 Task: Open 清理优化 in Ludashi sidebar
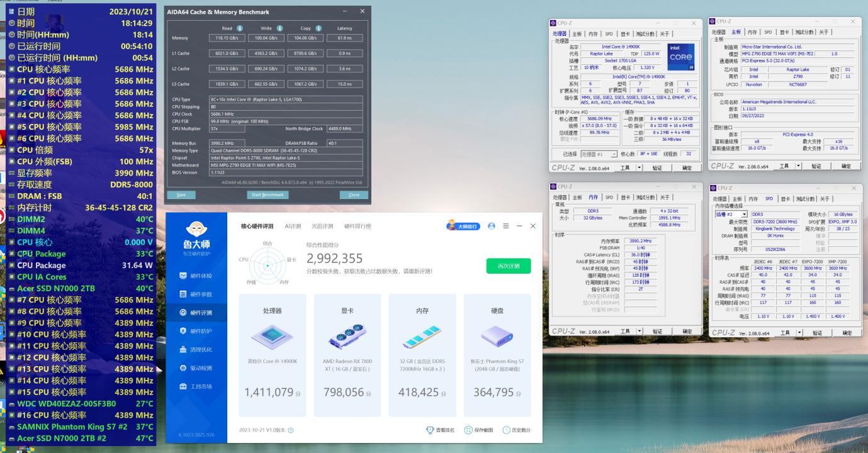(x=196, y=349)
